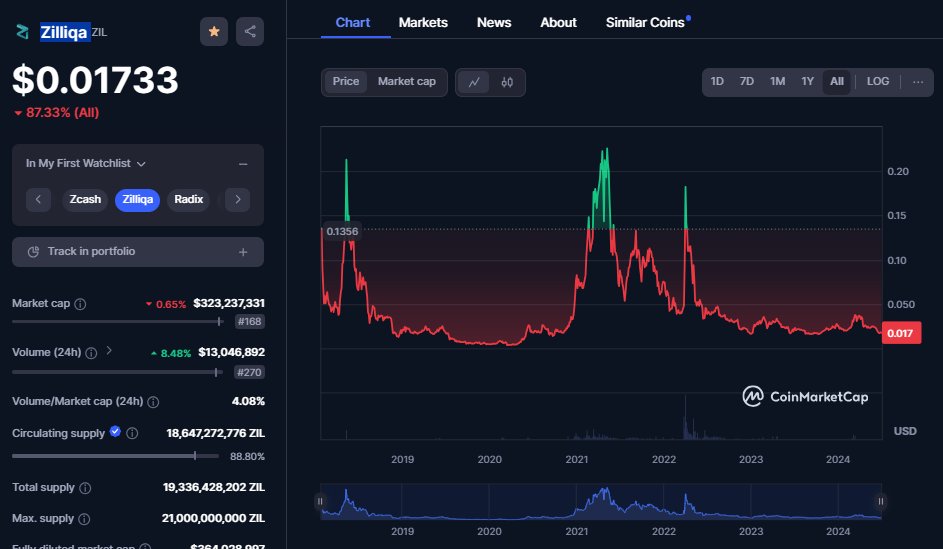The width and height of the screenshot is (943, 549).
Task: Open the pie chart portfolio icon
Action: [34, 252]
